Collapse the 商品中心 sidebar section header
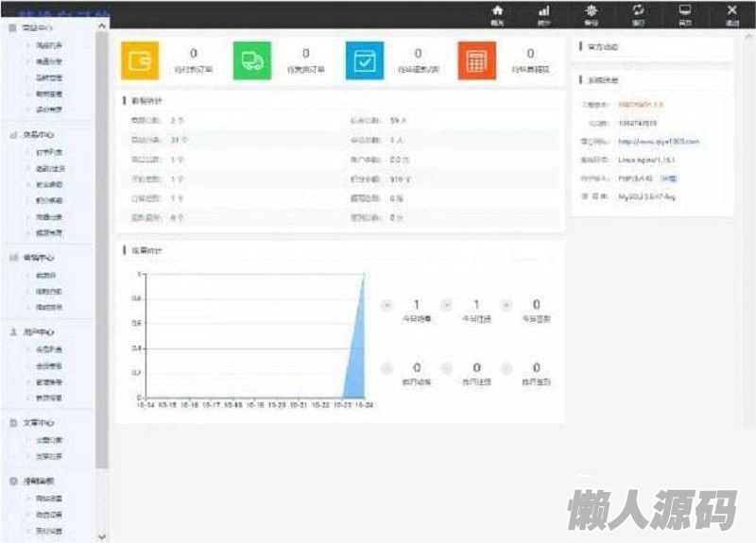The image size is (756, 543). click(x=38, y=28)
